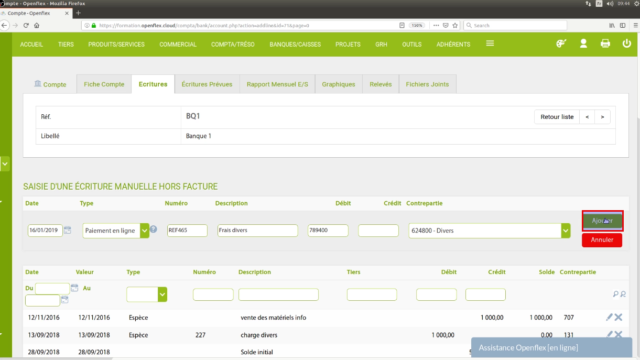Go to previous account with '<' button
This screenshot has width=640, height=360.
point(587,117)
